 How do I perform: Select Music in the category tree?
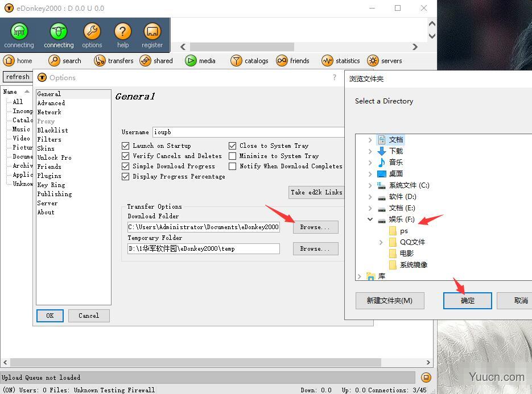(x=21, y=129)
